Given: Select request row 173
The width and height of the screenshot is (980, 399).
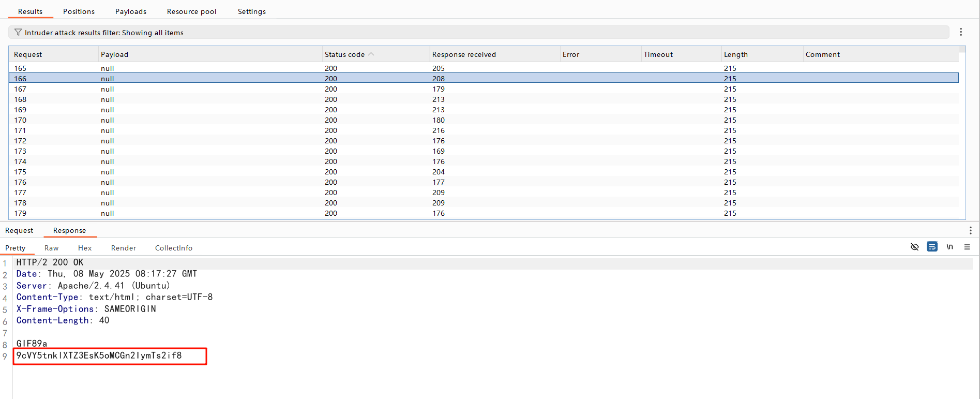Looking at the screenshot, I should pyautogui.click(x=20, y=151).
